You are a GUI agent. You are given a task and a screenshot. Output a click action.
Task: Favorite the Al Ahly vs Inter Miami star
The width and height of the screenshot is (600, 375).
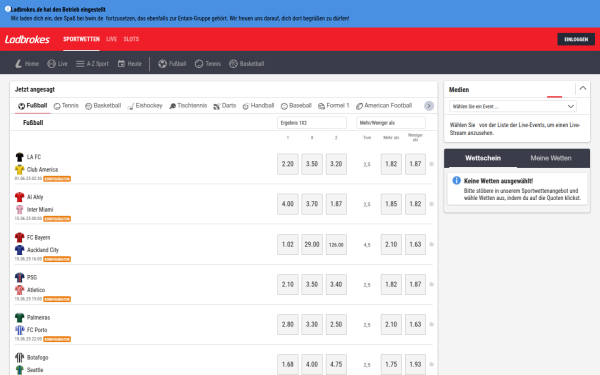coord(431,204)
